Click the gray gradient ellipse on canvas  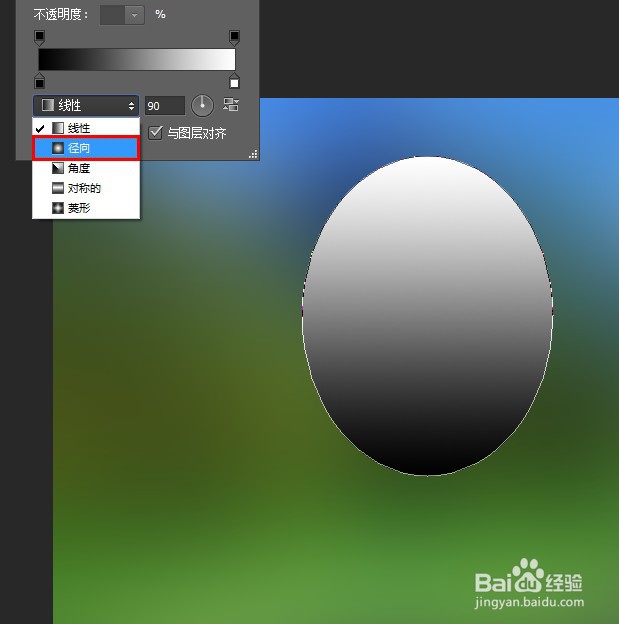(x=428, y=316)
